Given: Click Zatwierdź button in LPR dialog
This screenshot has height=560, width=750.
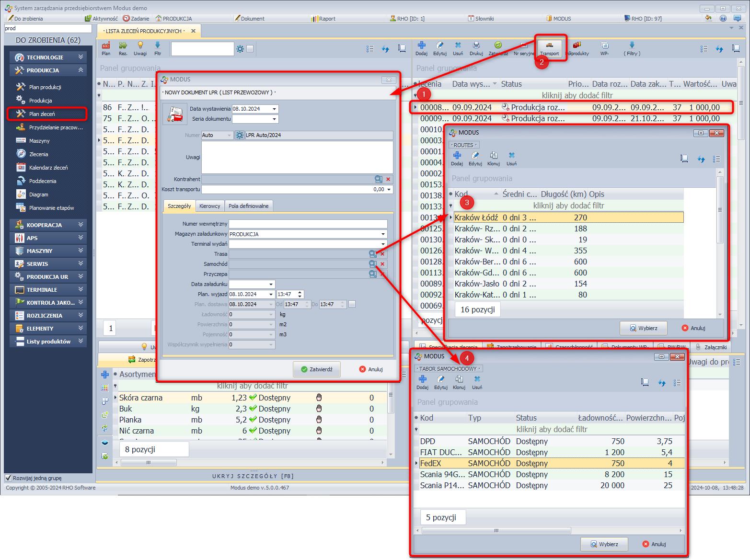Looking at the screenshot, I should tap(316, 369).
